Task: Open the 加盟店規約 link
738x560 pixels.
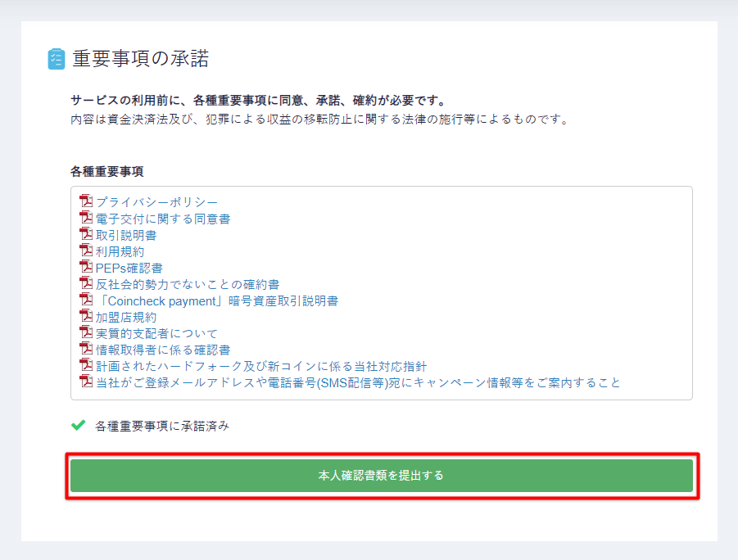Action: point(126,318)
